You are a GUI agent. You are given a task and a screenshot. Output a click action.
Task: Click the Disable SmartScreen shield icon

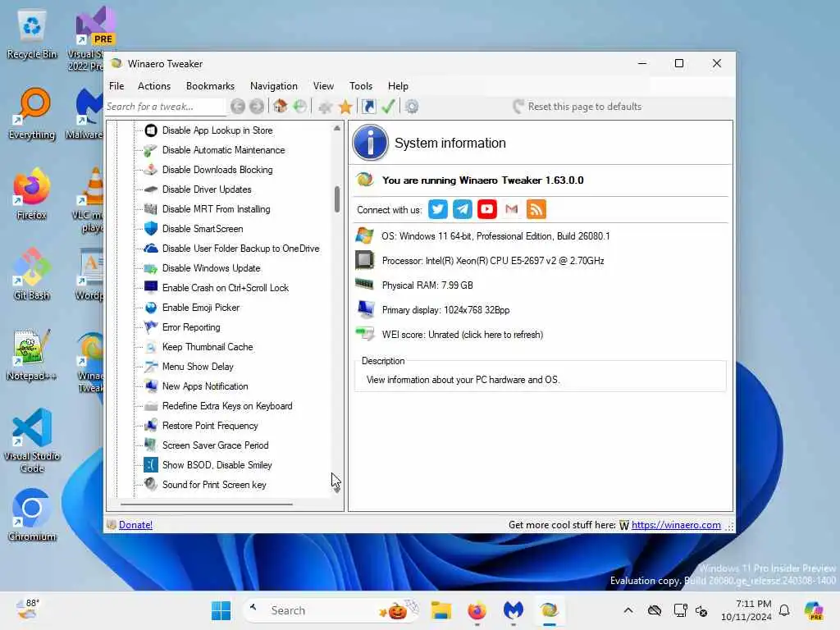click(151, 229)
